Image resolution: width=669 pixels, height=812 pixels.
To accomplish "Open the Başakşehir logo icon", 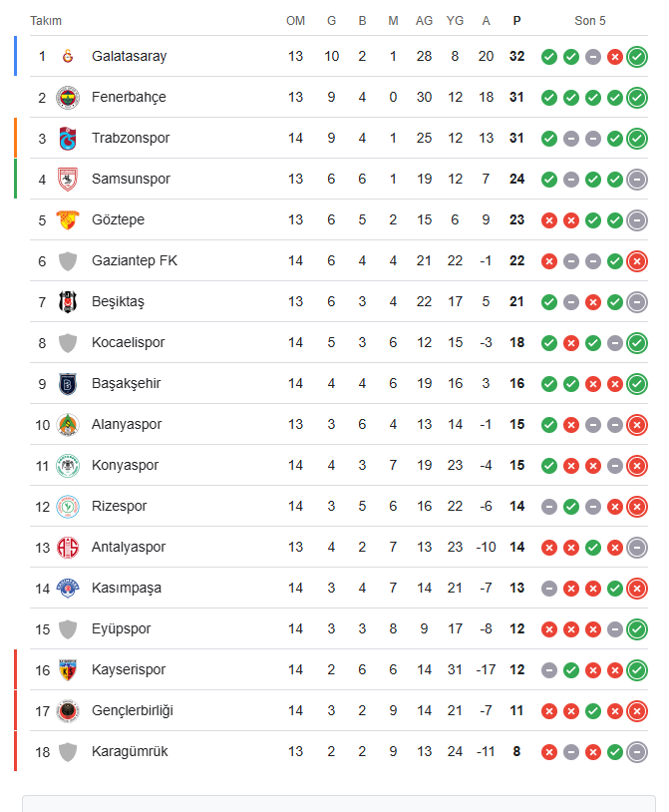I will (x=68, y=384).
